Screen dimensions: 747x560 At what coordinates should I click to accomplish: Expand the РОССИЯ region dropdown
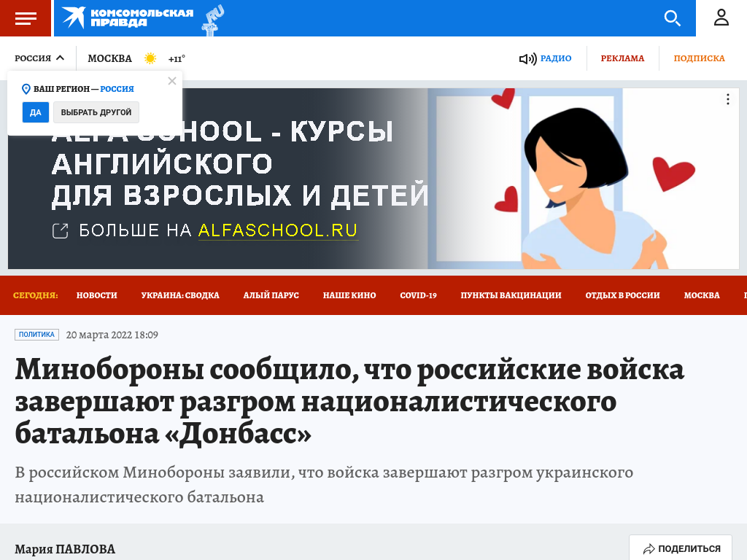pyautogui.click(x=39, y=58)
